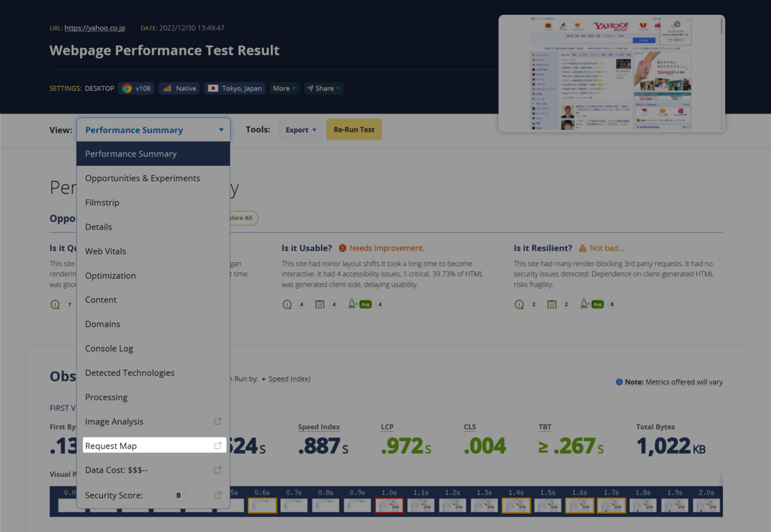This screenshot has width=771, height=532.
Task: Click external-link icon beside Security Score
Action: tap(218, 495)
